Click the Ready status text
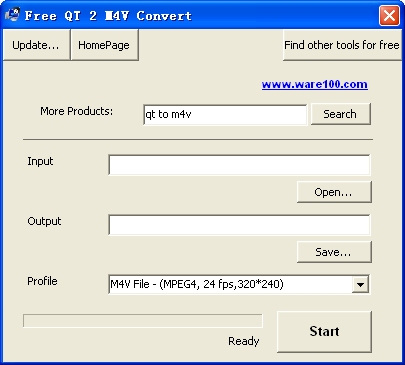Screen dimensions: 405x365 [244, 341]
